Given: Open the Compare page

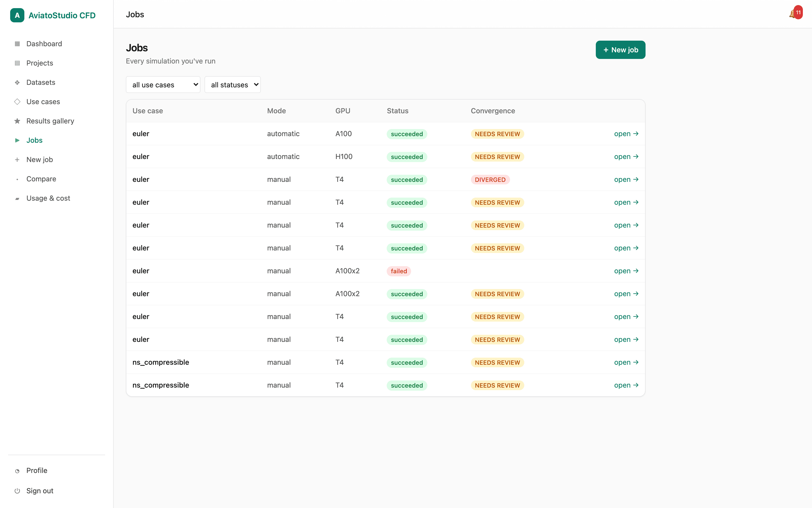Looking at the screenshot, I should [x=41, y=179].
